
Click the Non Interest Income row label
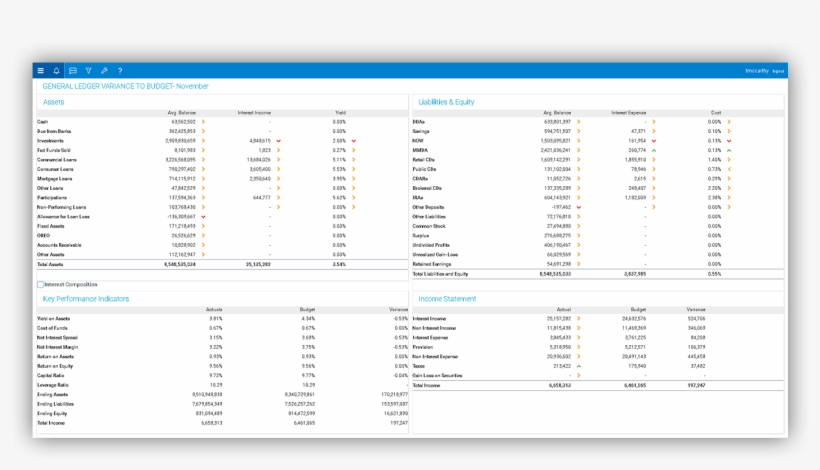(x=434, y=328)
